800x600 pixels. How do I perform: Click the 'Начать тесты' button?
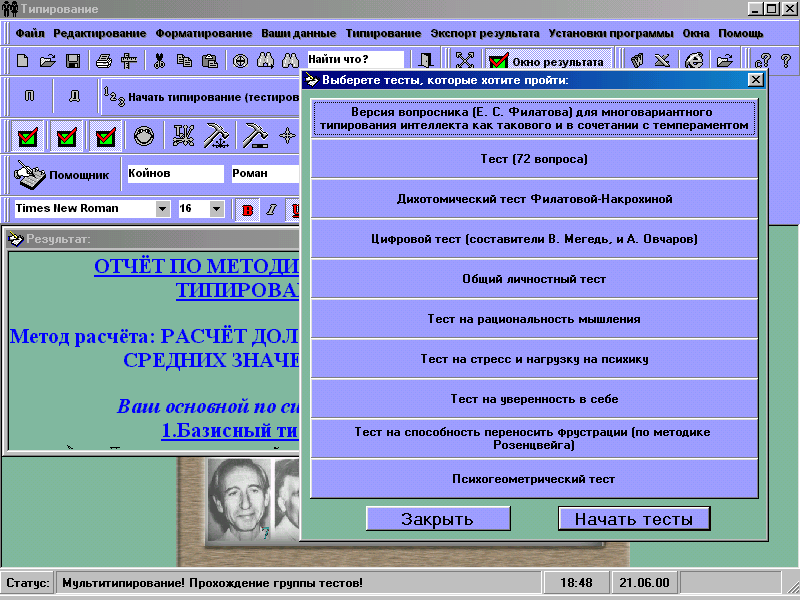634,518
